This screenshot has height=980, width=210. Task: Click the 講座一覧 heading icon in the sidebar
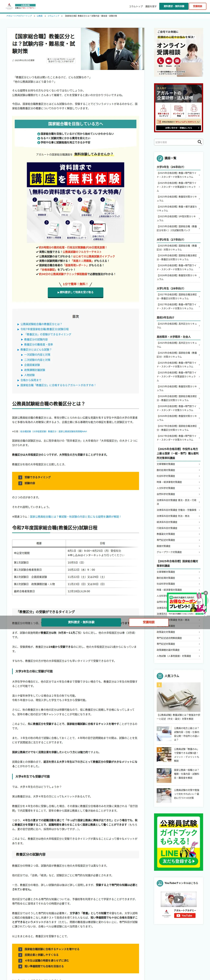160,158
